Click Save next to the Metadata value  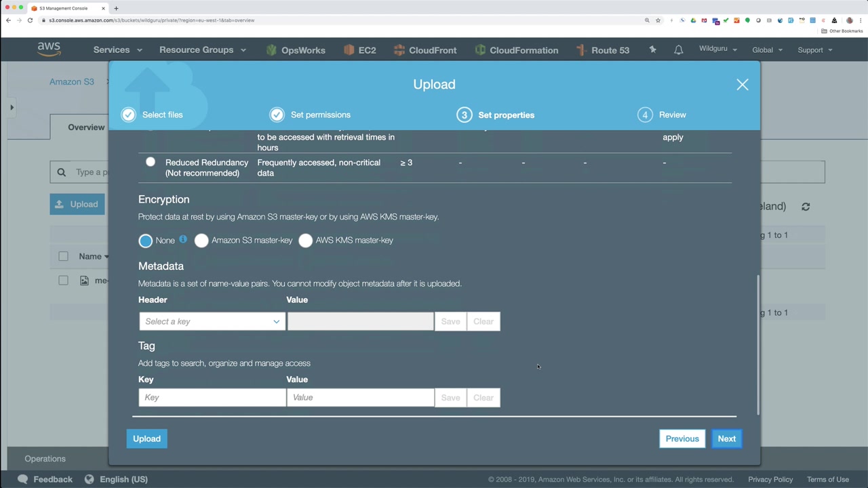click(450, 321)
